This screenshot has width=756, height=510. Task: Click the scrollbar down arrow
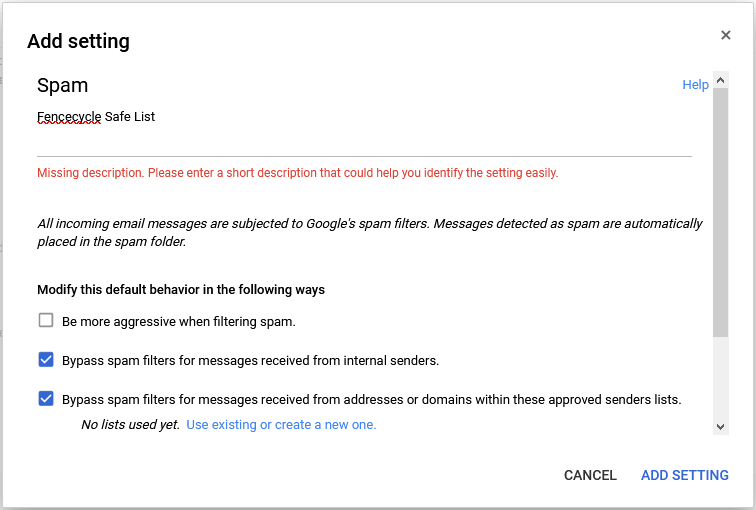coord(721,427)
